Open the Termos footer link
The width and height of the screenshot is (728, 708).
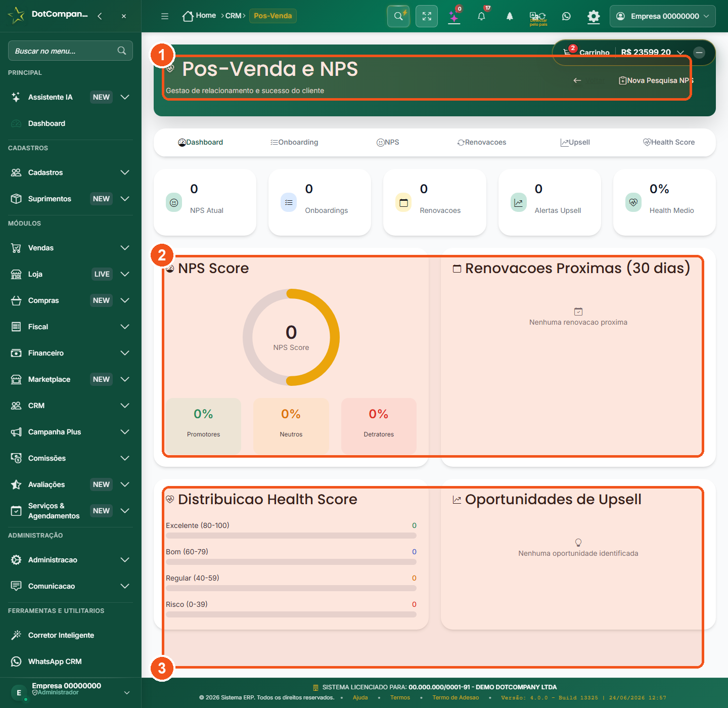tap(400, 697)
